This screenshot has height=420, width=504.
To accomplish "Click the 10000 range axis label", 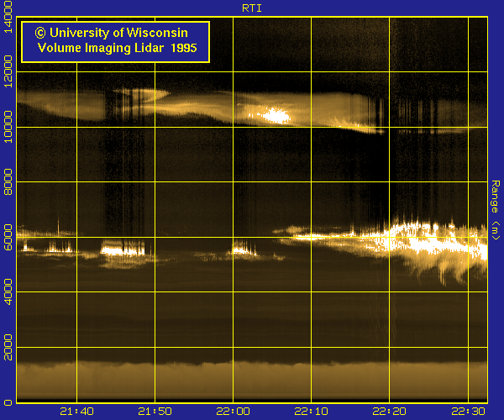I will 8,127.
